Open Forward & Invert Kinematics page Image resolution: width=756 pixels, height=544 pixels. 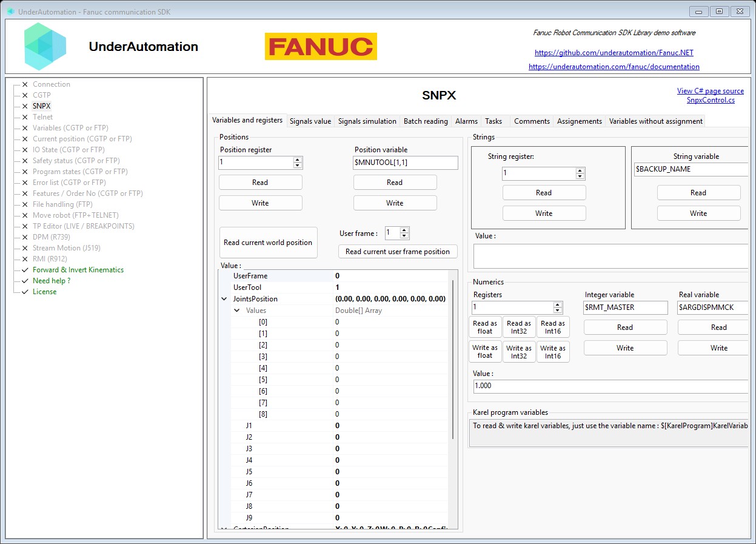click(x=78, y=270)
